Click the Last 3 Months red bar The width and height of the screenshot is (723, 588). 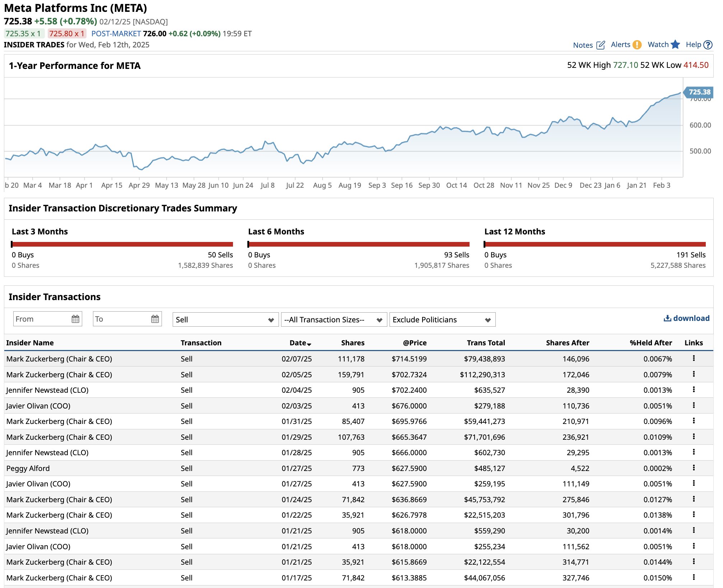pos(122,244)
